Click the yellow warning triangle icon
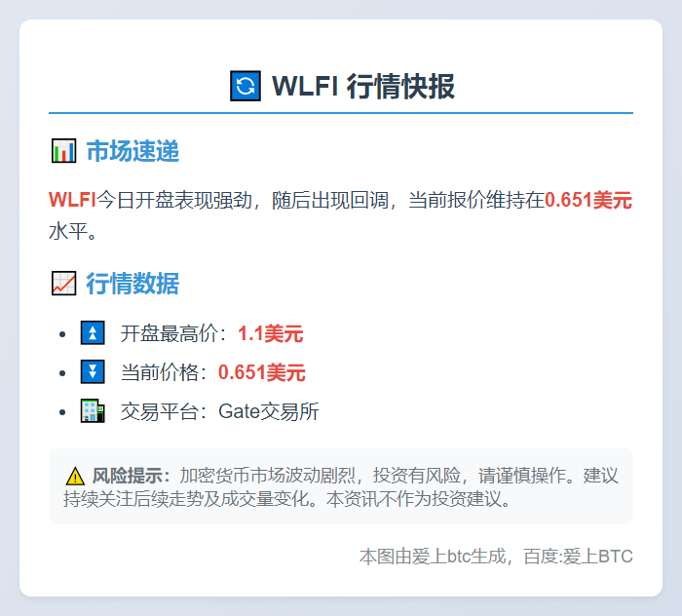 [75, 477]
